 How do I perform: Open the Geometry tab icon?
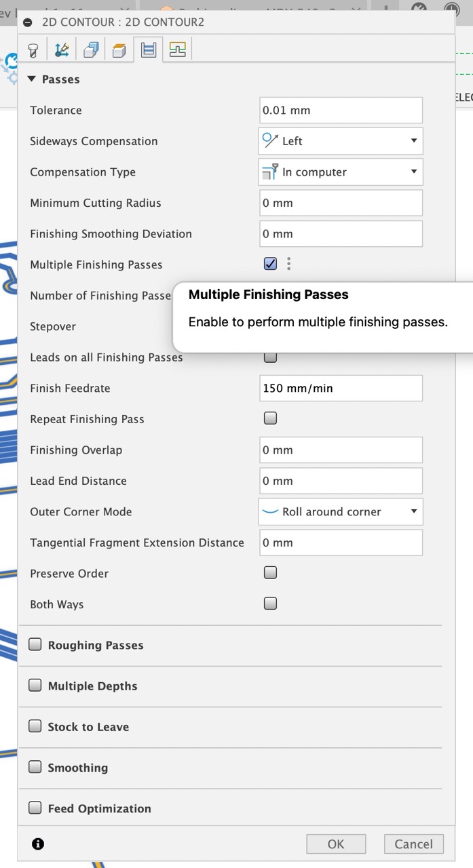62,50
